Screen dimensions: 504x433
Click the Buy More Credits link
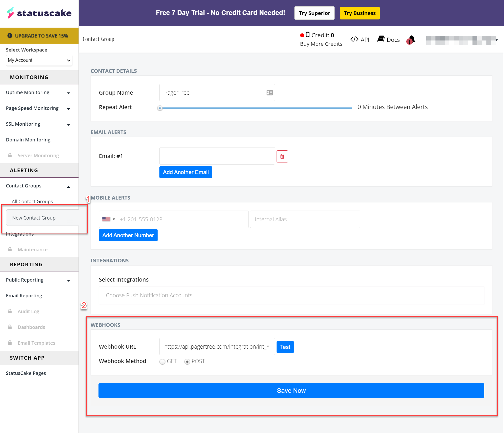pos(321,44)
